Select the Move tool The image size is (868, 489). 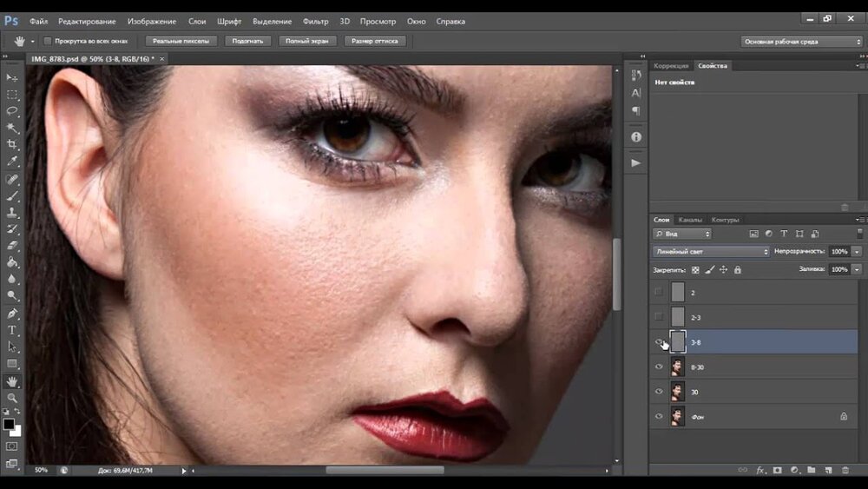pyautogui.click(x=12, y=78)
